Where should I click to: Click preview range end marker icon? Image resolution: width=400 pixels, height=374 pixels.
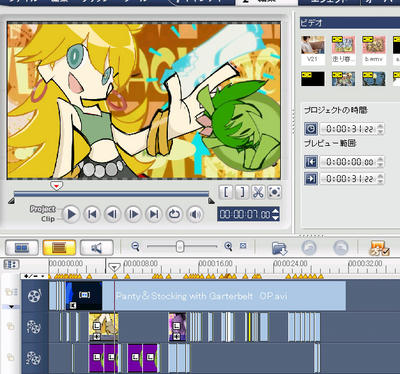pyautogui.click(x=311, y=179)
